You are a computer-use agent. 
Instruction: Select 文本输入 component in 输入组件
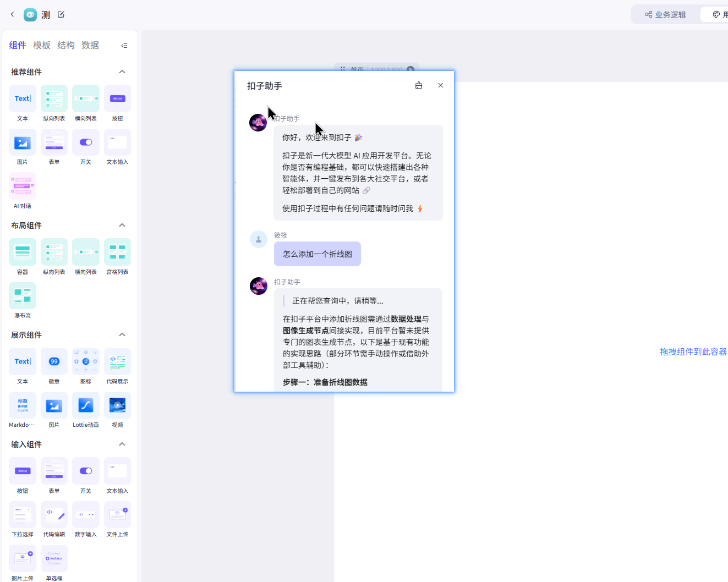click(x=117, y=476)
